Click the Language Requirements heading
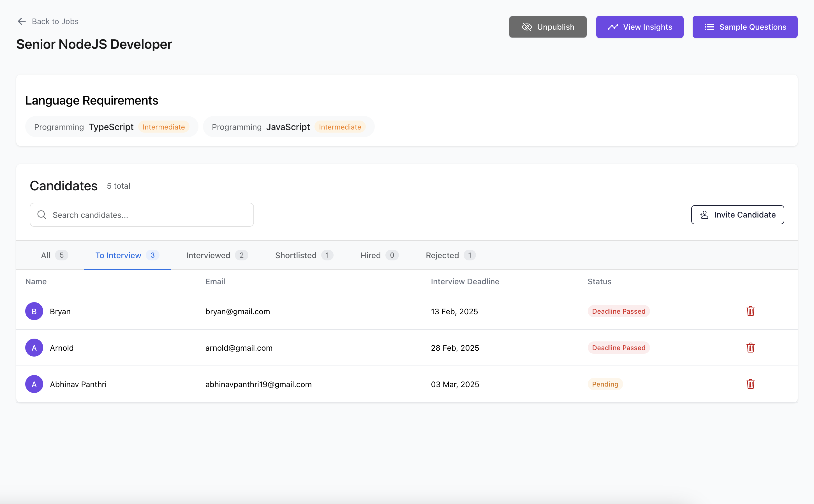814x504 pixels. tap(92, 100)
